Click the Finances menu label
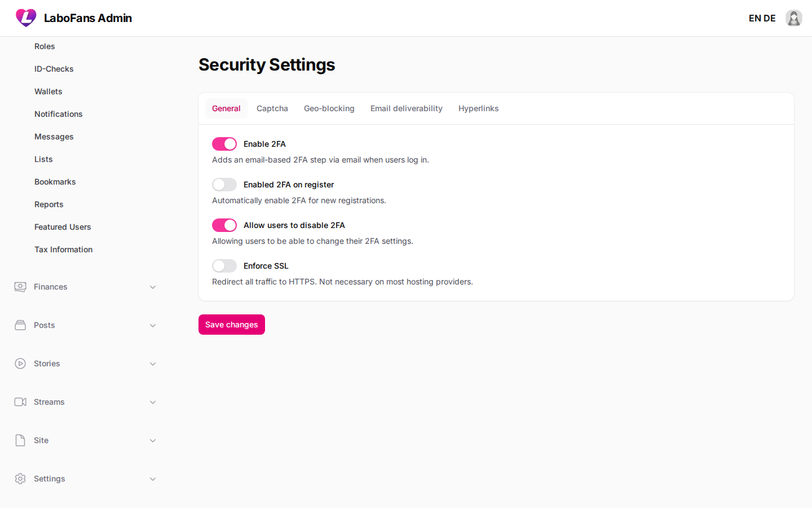 point(51,287)
